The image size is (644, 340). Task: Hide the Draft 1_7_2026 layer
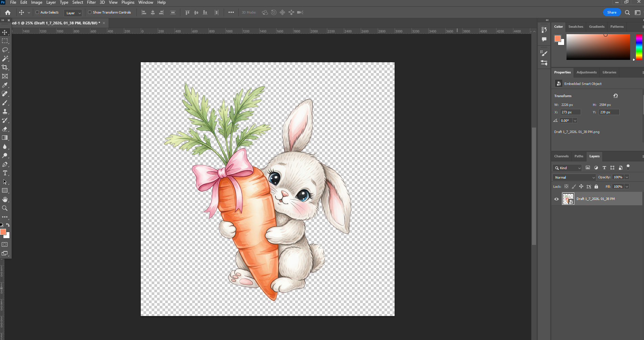click(556, 199)
